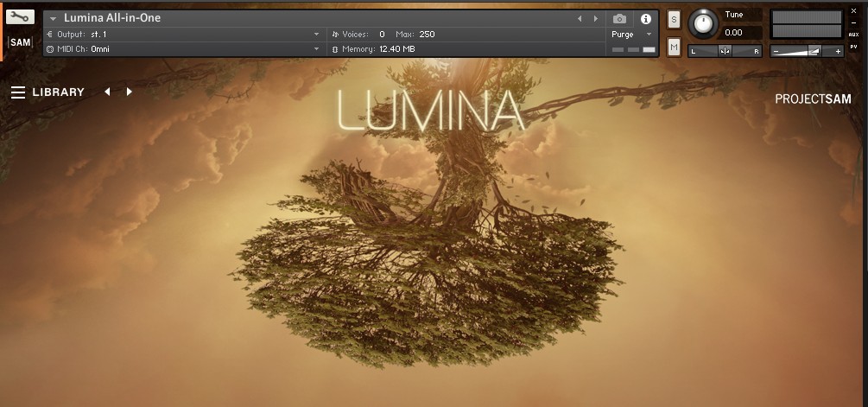Load the previous instrument using the header arrow
The width and height of the screenshot is (868, 407).
click(x=580, y=19)
